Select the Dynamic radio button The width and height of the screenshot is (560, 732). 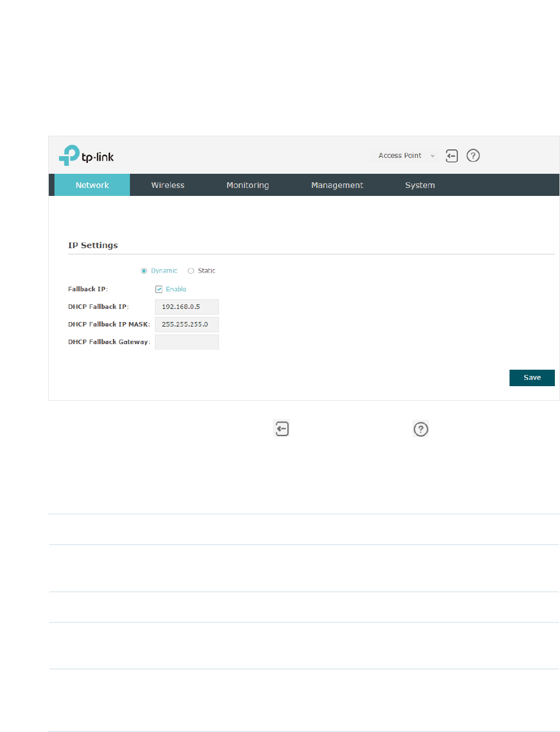coord(144,271)
